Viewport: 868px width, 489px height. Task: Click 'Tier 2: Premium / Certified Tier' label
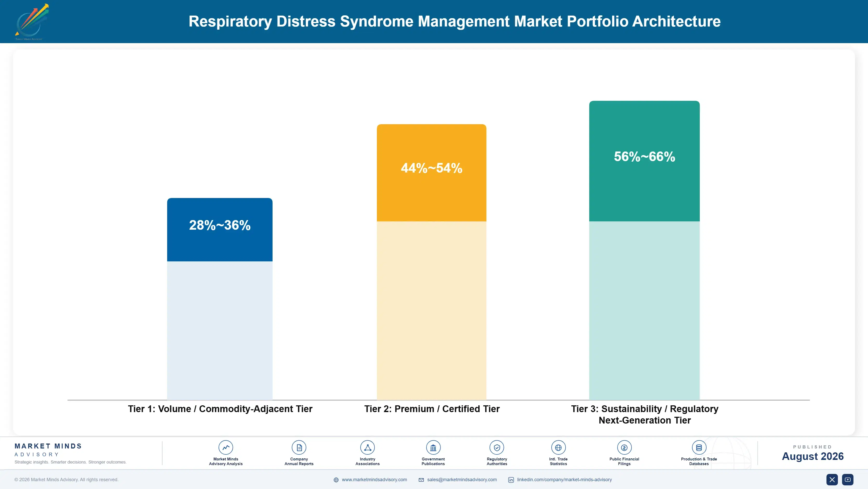pyautogui.click(x=432, y=409)
